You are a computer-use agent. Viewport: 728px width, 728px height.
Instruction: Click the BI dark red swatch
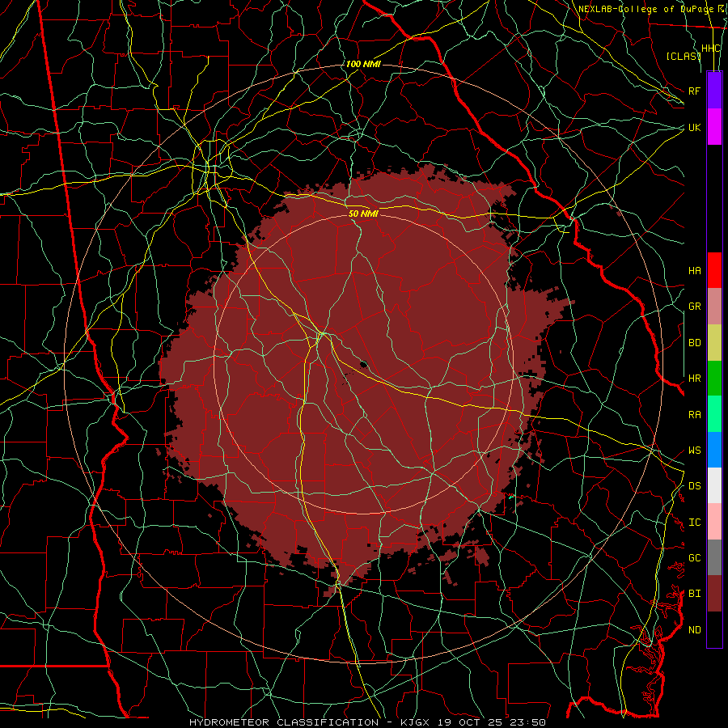(714, 594)
